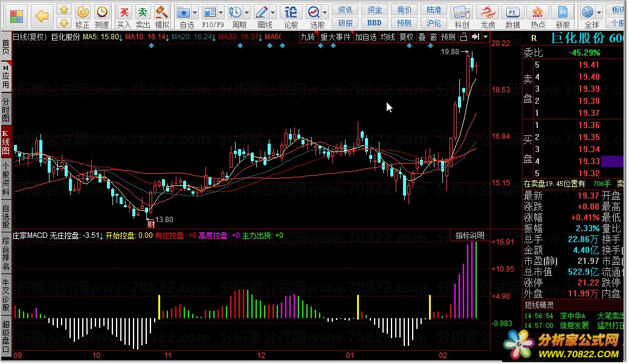
Task: Switch to the 综合排名 side tab
Action: click(5, 254)
